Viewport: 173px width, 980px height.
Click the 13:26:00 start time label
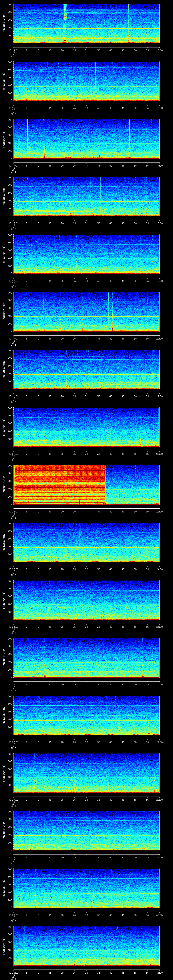click(x=14, y=742)
